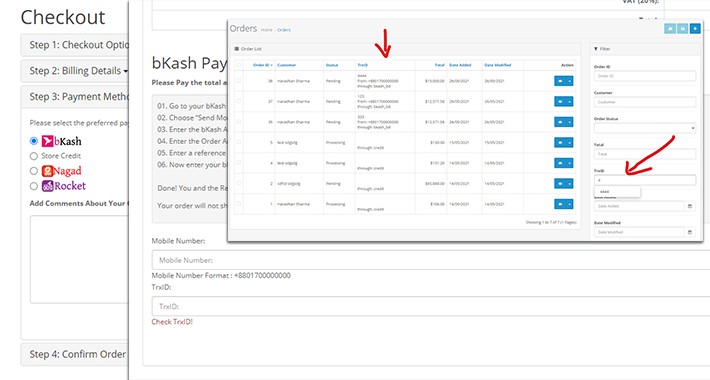Click the Total filter field
Viewport: 710px width, 380px height.
pyautogui.click(x=645, y=154)
